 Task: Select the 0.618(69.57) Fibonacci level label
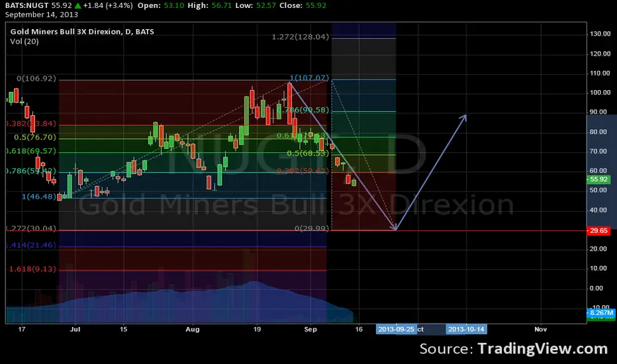click(x=31, y=151)
